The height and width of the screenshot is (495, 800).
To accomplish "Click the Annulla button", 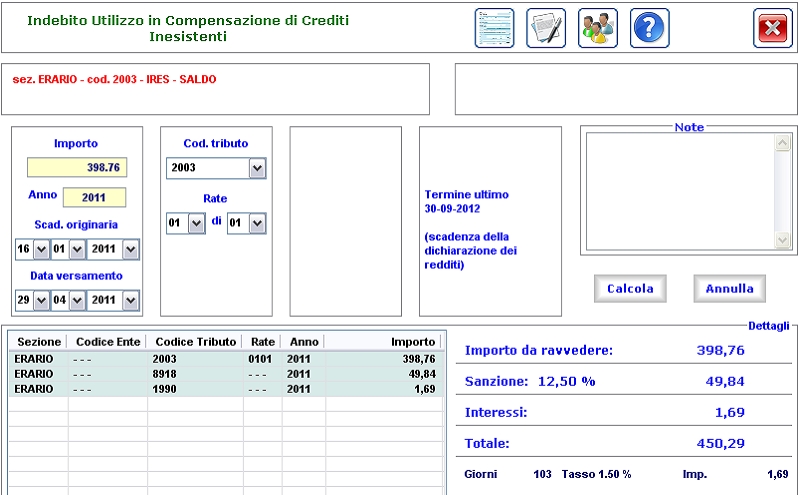I will (x=730, y=289).
